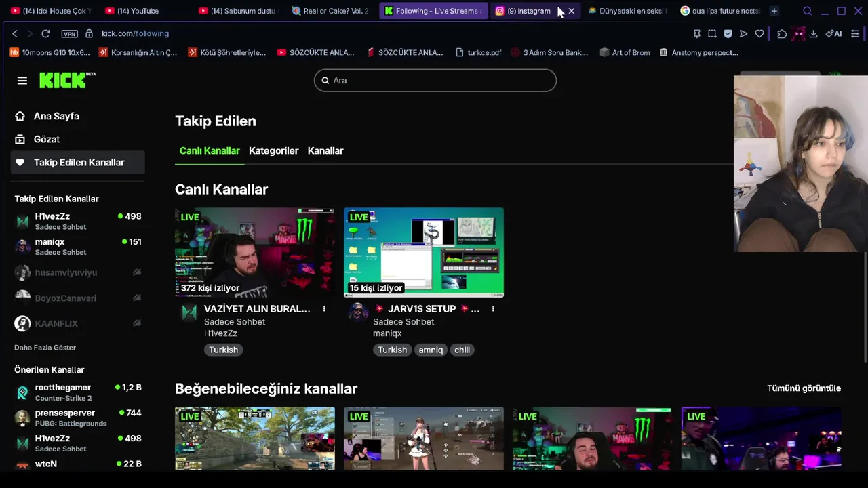Open wtcN recommended channel
Image resolution: width=868 pixels, height=488 pixels.
[78, 464]
